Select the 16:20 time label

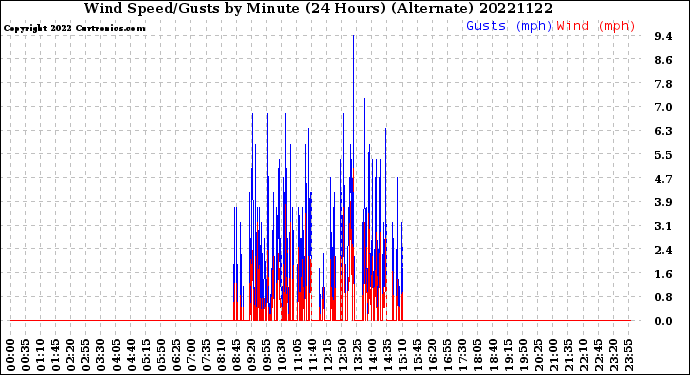(x=432, y=355)
